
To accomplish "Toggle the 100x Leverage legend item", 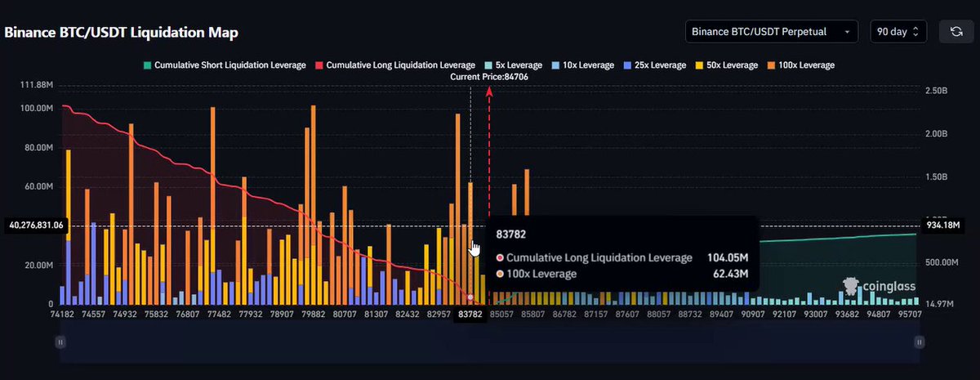I will [x=800, y=65].
